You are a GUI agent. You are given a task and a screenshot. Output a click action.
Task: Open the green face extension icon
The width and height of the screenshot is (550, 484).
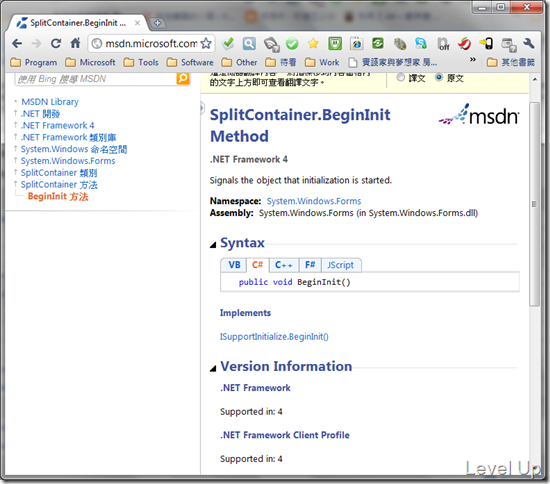(335, 43)
